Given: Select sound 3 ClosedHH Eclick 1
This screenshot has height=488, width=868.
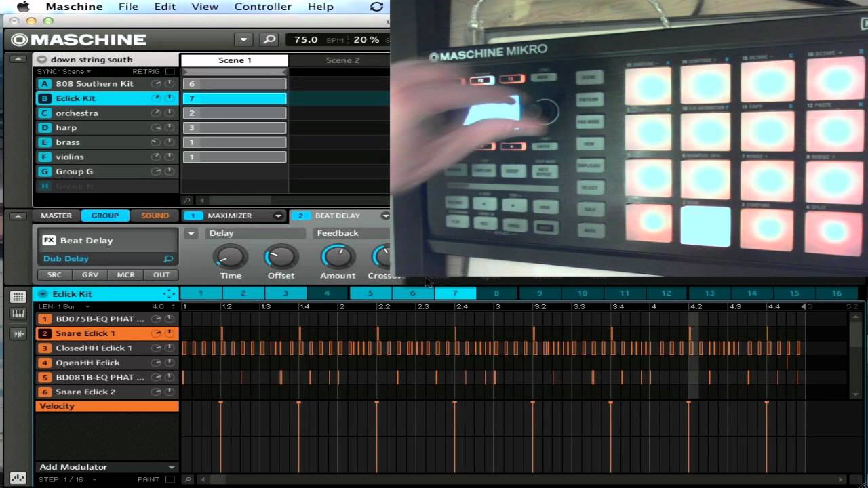Looking at the screenshot, I should coord(107,348).
